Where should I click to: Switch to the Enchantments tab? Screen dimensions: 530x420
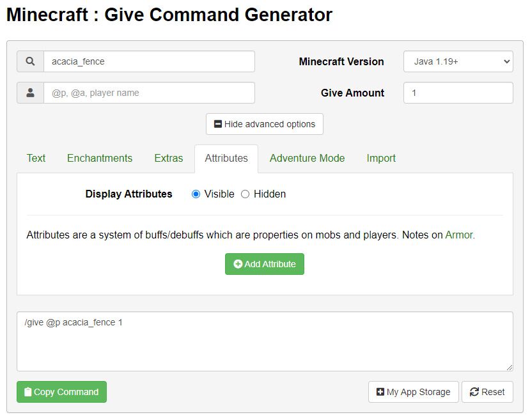pyautogui.click(x=100, y=159)
